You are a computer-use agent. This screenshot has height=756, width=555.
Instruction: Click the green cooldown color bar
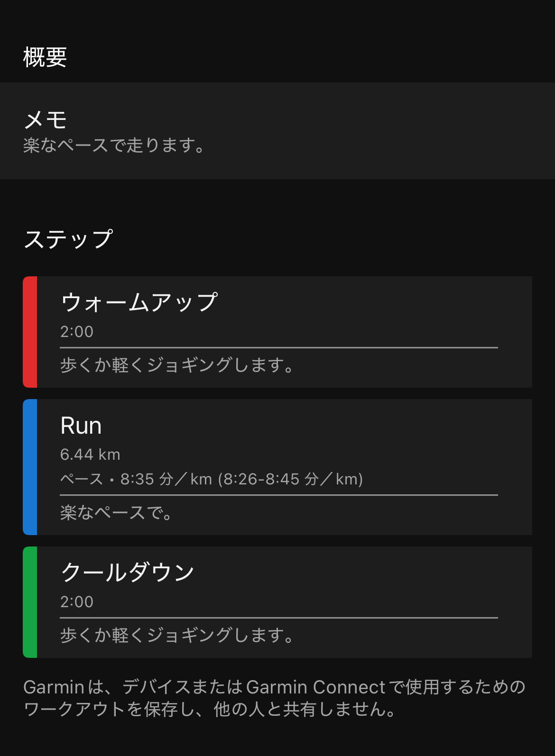coord(30,602)
